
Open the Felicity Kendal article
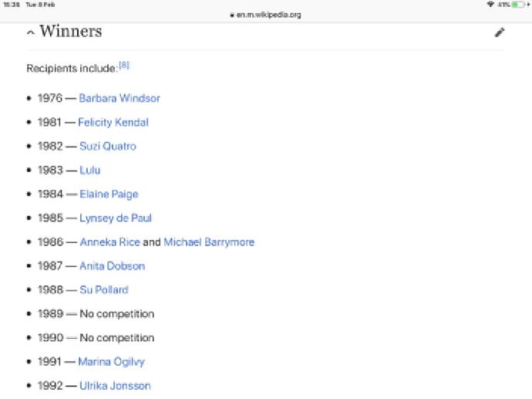click(113, 122)
